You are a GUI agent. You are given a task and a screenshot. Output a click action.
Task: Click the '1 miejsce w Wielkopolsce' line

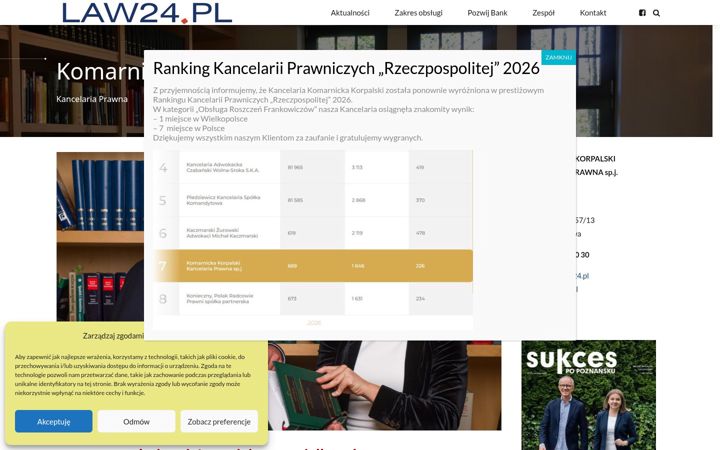[200, 118]
